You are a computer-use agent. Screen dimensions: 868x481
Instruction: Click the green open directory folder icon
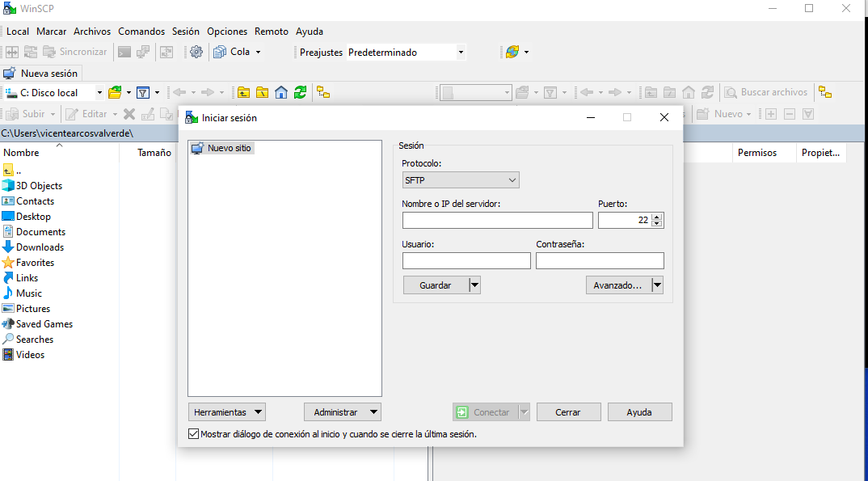click(115, 92)
